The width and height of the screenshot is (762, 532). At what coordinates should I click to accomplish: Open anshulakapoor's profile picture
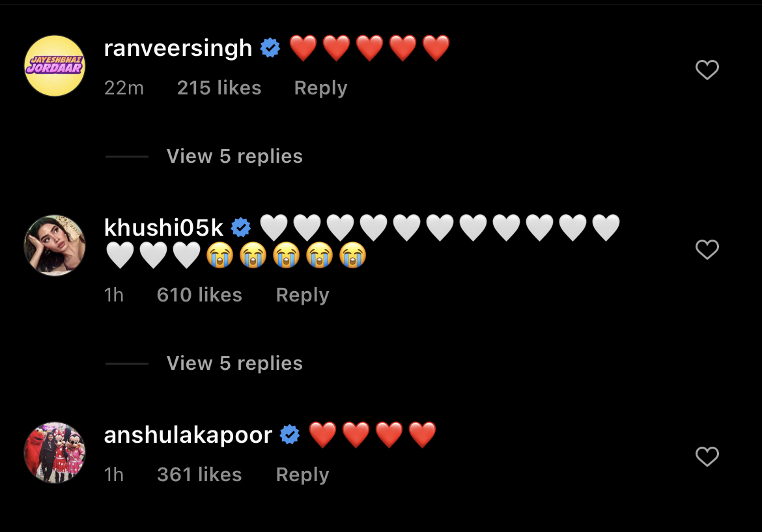(55, 453)
